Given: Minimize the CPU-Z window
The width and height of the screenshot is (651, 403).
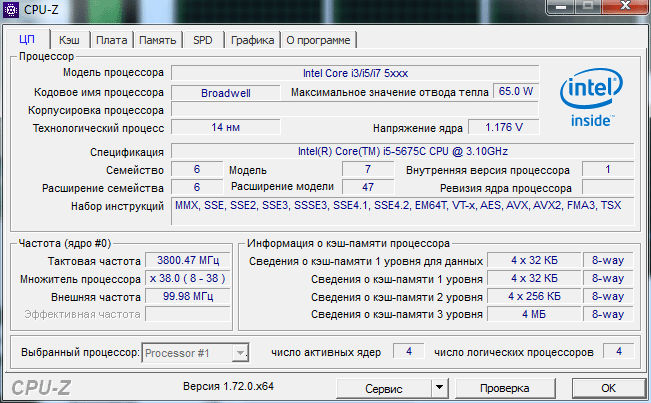Looking at the screenshot, I should [561, 6].
